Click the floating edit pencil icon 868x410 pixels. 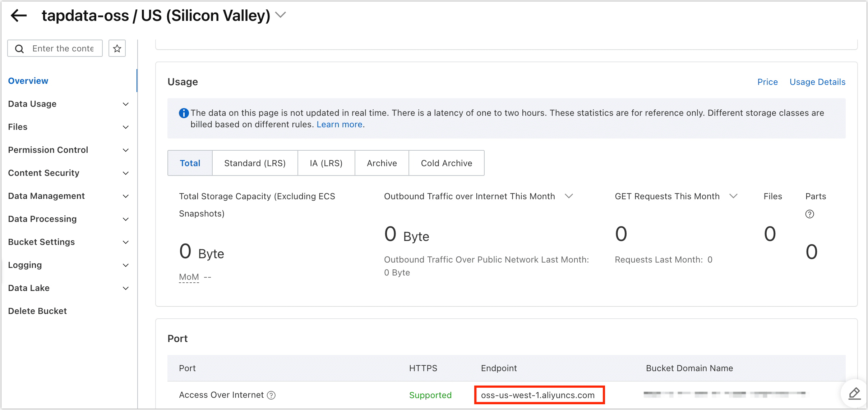854,393
